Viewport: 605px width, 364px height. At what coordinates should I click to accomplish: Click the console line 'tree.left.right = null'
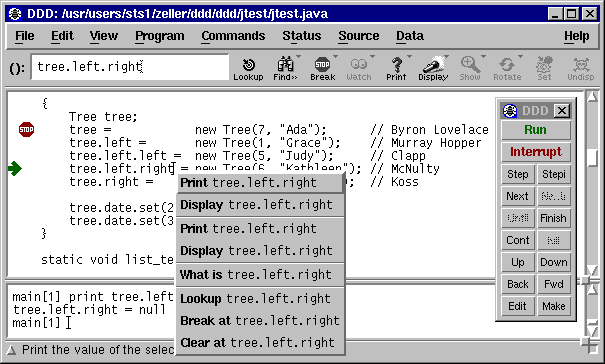[x=89, y=310]
